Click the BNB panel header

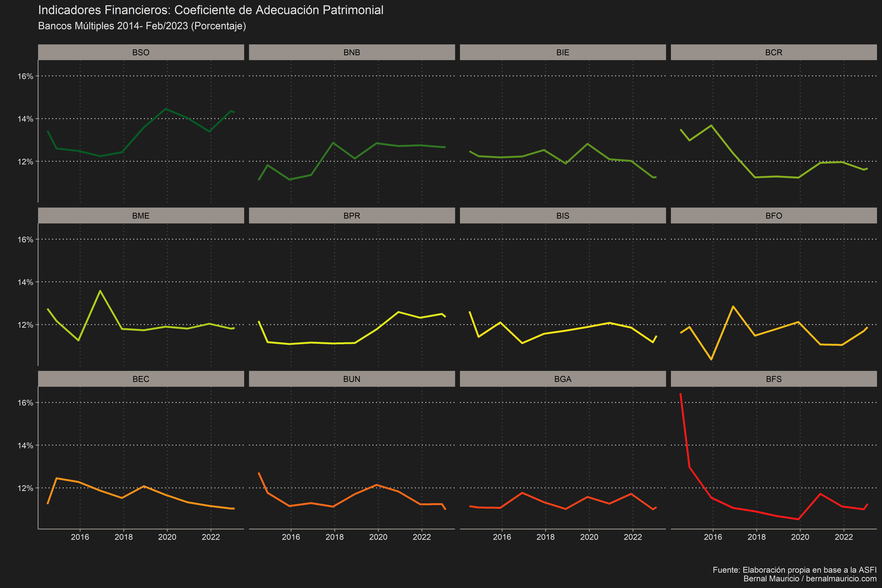coord(352,52)
